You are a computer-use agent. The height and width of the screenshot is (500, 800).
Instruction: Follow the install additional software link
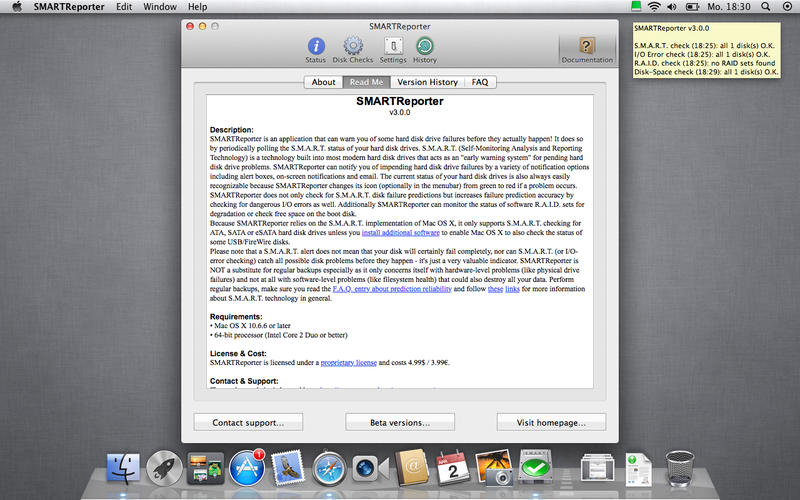point(401,233)
